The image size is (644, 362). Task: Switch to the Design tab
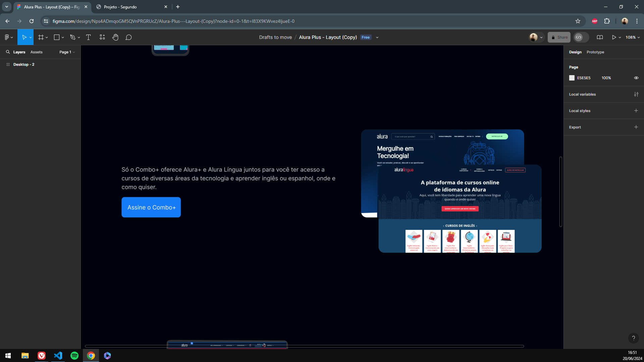coord(575,52)
